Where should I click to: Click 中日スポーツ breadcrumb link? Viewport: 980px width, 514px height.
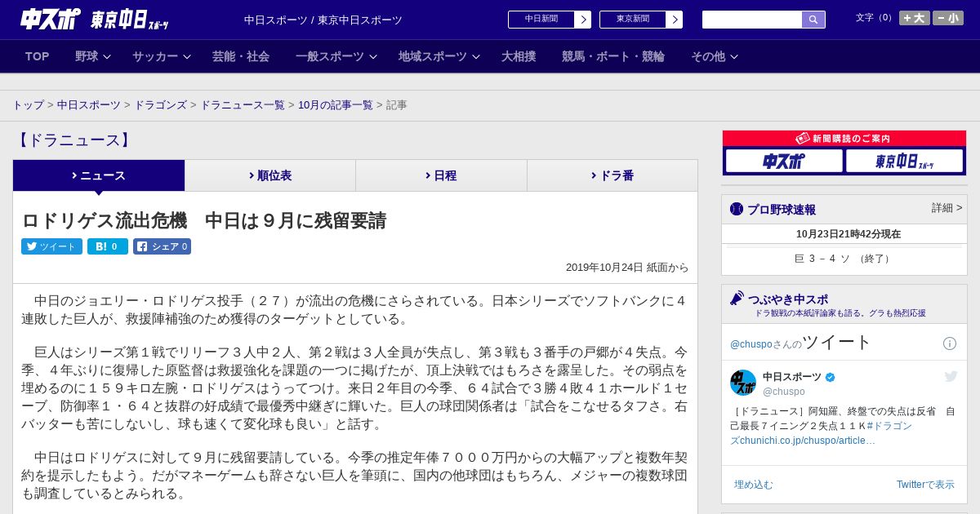click(89, 105)
